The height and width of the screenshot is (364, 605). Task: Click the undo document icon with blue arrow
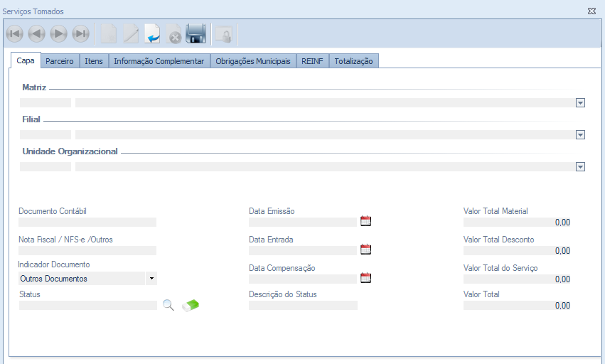[x=153, y=34]
